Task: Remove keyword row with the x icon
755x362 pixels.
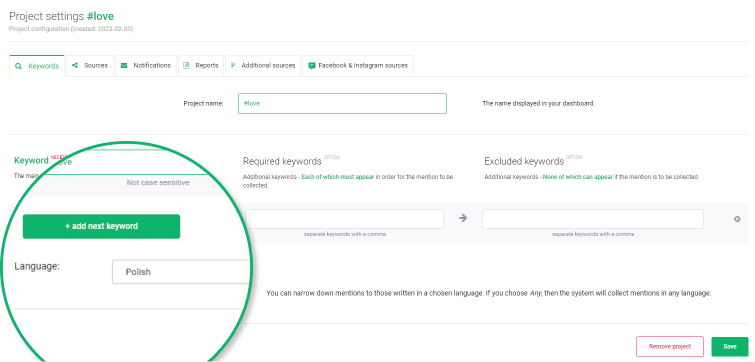Action: (x=737, y=219)
